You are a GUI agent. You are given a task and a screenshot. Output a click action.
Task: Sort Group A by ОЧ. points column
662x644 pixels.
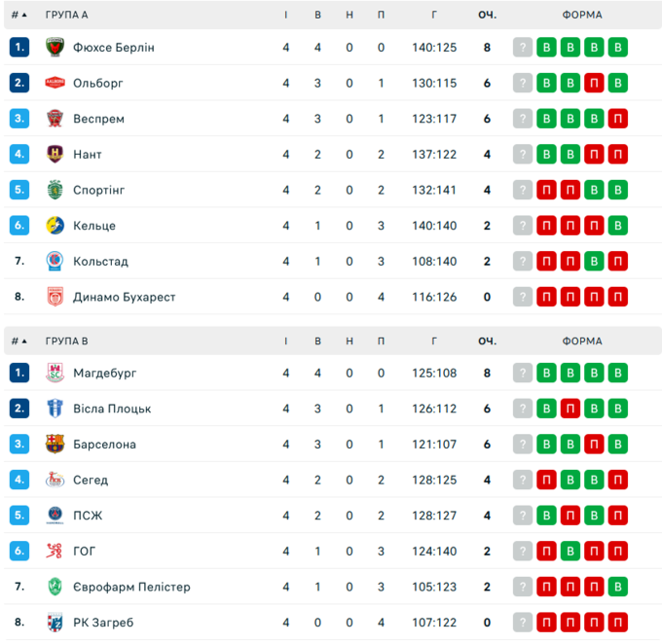click(x=487, y=15)
